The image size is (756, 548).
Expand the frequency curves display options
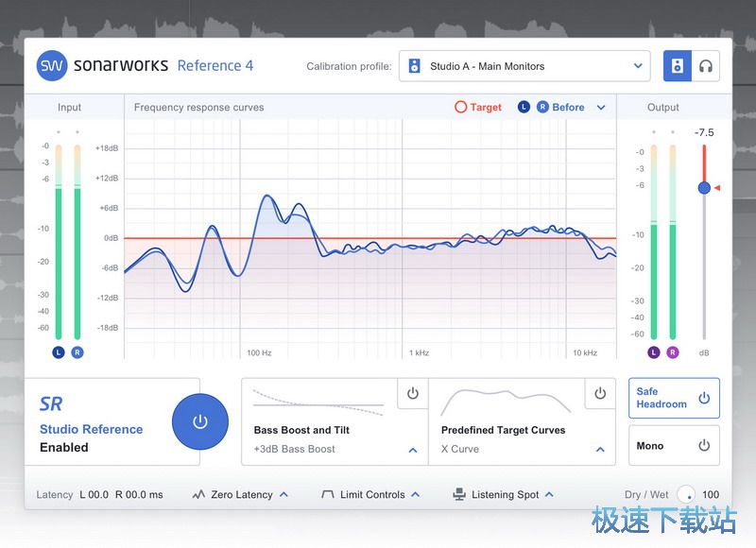click(x=601, y=108)
